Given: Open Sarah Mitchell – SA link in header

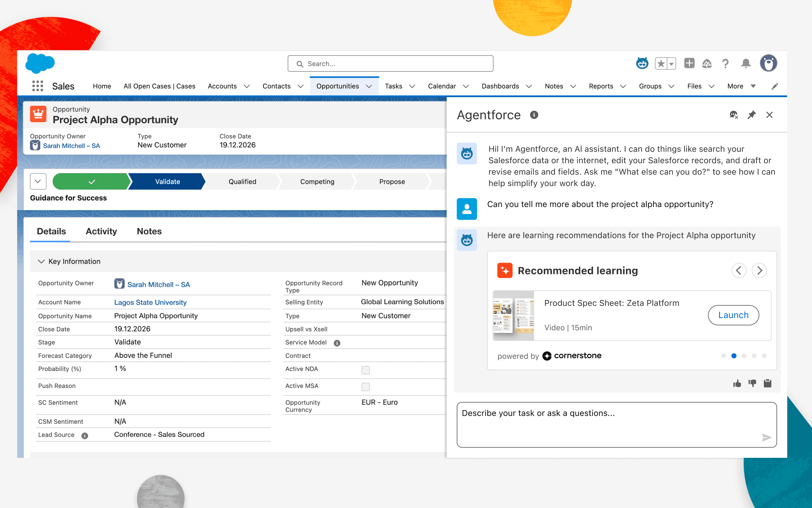Looking at the screenshot, I should (x=71, y=146).
